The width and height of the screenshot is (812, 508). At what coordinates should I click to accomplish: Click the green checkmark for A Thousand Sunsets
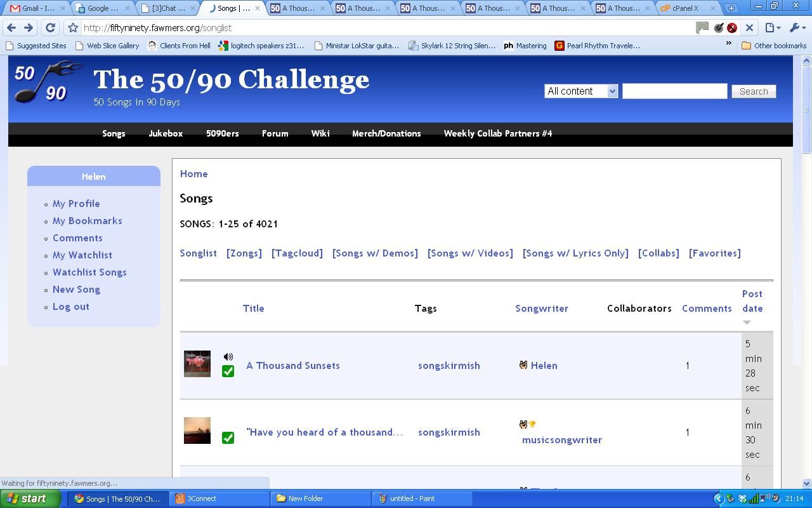coord(228,371)
